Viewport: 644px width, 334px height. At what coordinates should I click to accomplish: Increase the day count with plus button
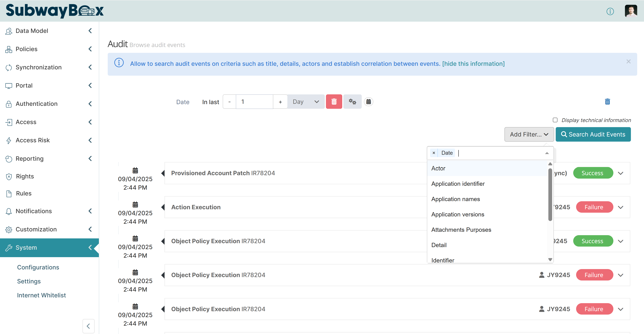tap(280, 102)
